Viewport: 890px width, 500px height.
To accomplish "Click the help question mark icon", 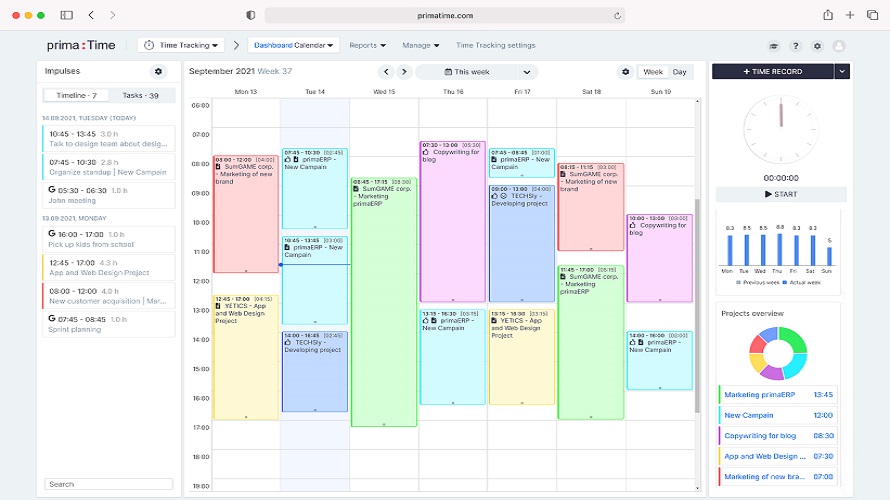I will tap(795, 46).
